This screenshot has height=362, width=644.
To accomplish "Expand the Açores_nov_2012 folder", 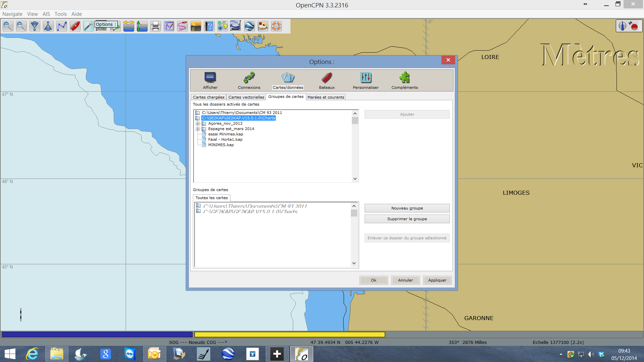I will pos(198,123).
